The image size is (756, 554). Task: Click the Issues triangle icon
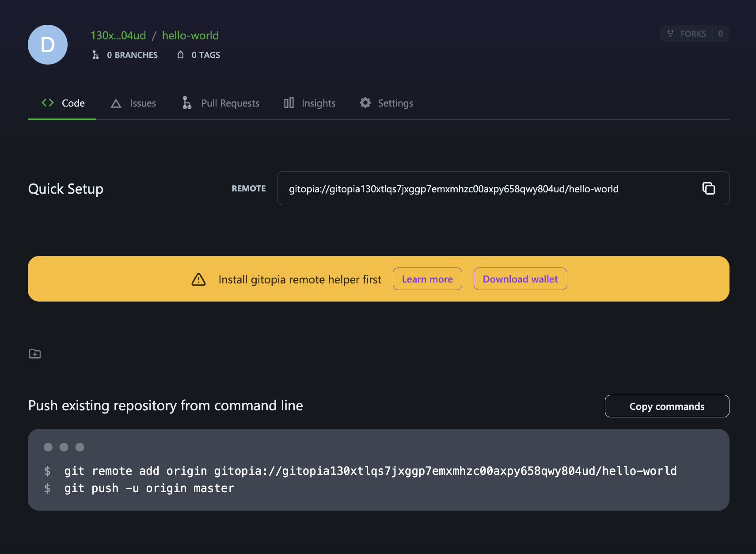point(116,103)
